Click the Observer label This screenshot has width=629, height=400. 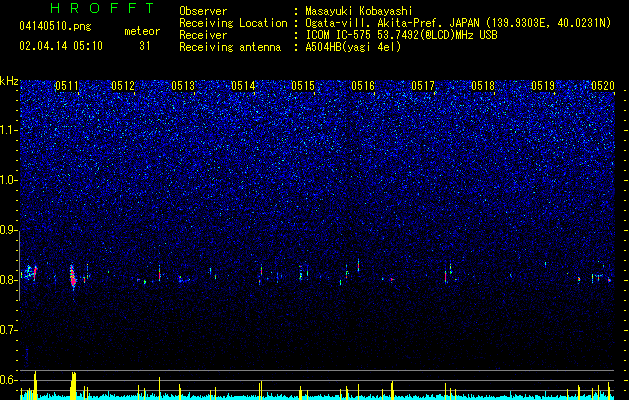[203, 11]
